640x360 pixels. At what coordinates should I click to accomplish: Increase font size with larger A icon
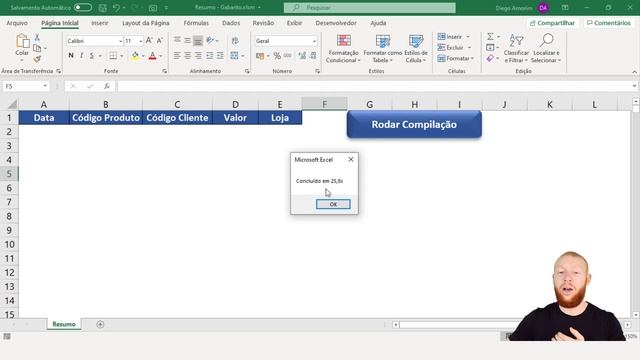pos(149,40)
